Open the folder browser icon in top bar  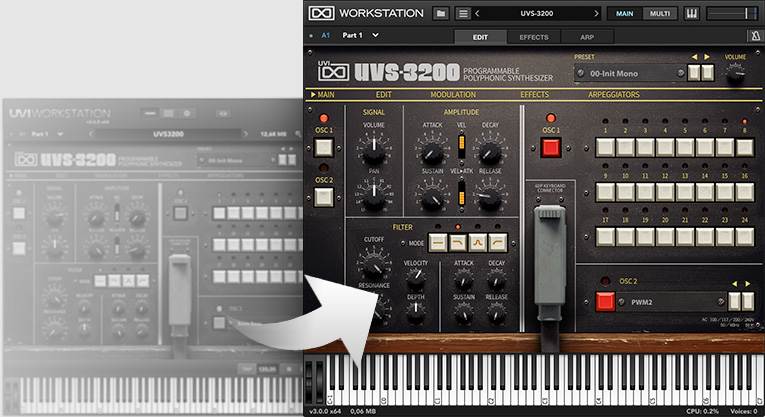(x=441, y=14)
